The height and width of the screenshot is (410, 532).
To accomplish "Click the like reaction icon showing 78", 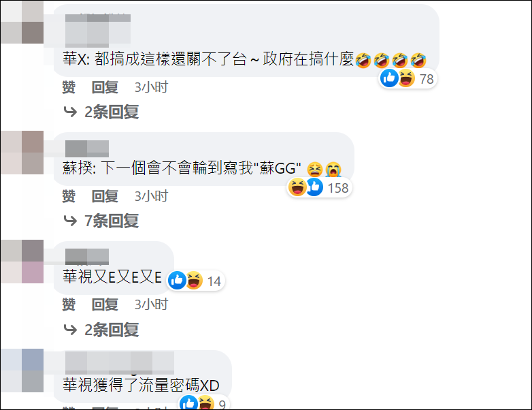I will pyautogui.click(x=389, y=78).
